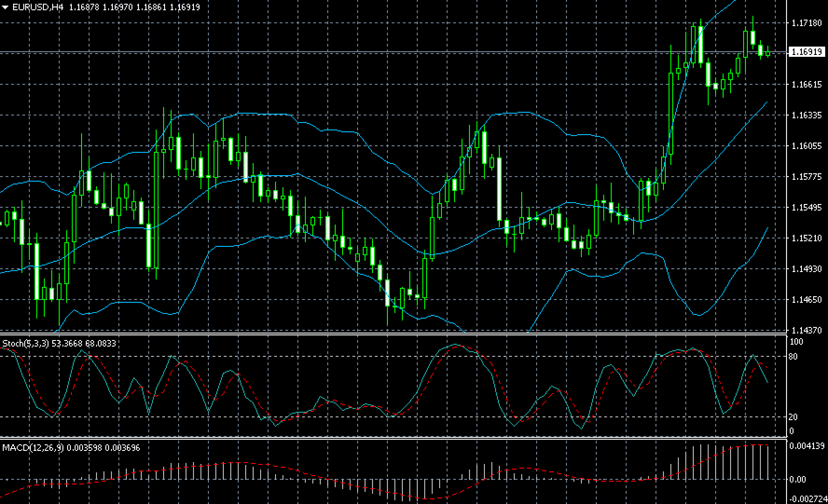Click the 1.15210 price scale label

point(807,238)
